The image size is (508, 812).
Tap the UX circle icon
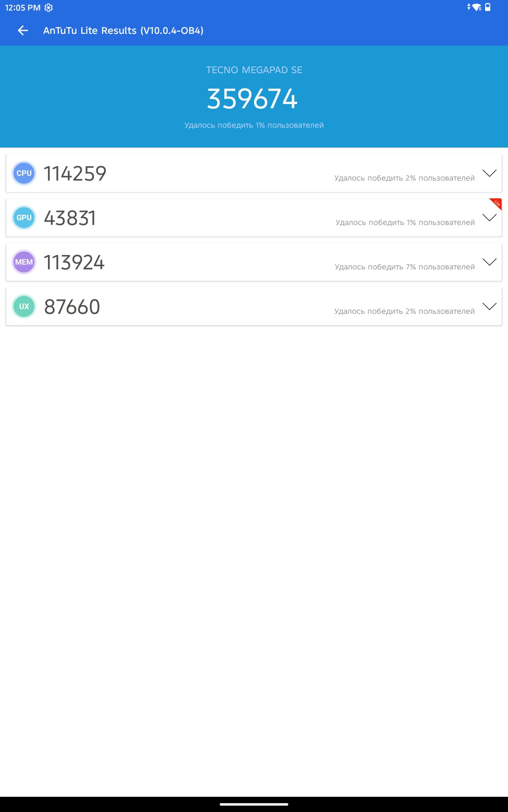click(x=24, y=307)
